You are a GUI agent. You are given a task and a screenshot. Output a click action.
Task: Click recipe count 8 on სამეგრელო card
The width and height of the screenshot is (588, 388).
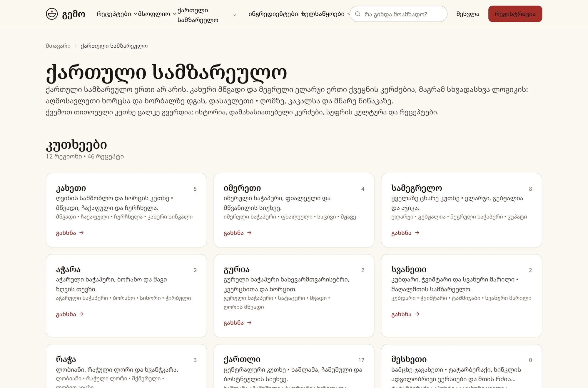pos(530,189)
